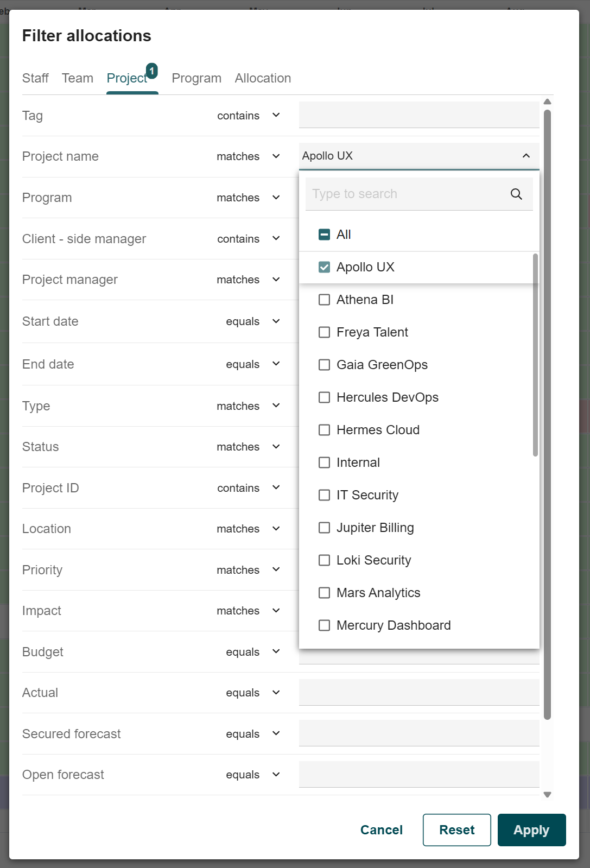Click the search magnifier icon
Viewport: 590px width, 868px height.
click(516, 194)
